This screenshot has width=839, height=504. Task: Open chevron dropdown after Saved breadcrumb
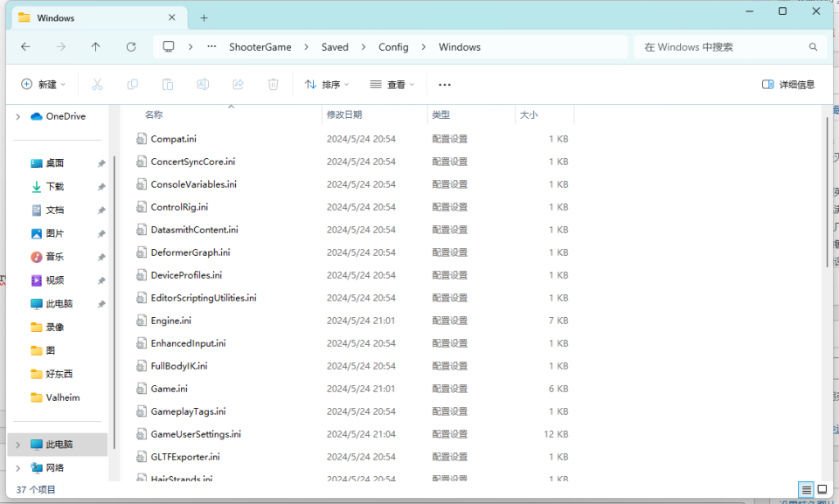[x=364, y=47]
